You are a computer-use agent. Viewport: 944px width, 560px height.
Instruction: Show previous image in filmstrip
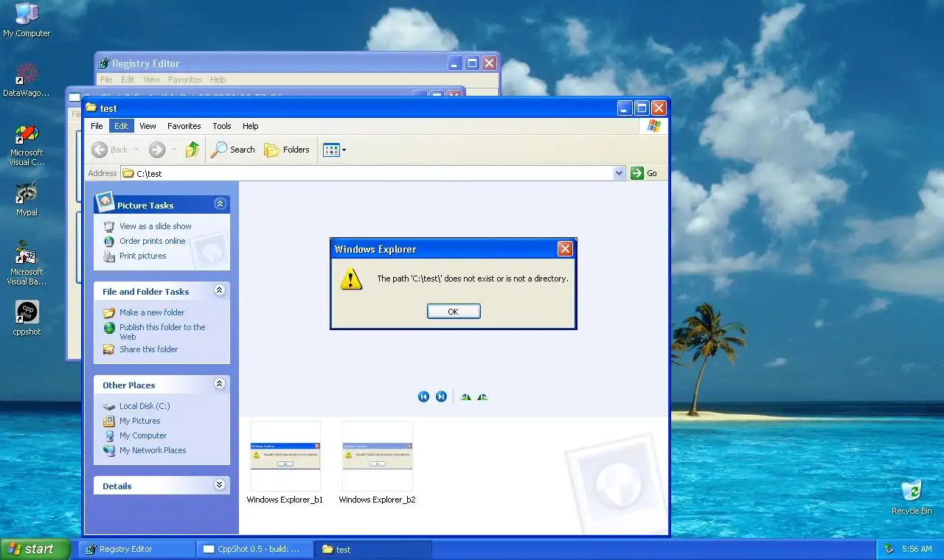click(x=423, y=396)
